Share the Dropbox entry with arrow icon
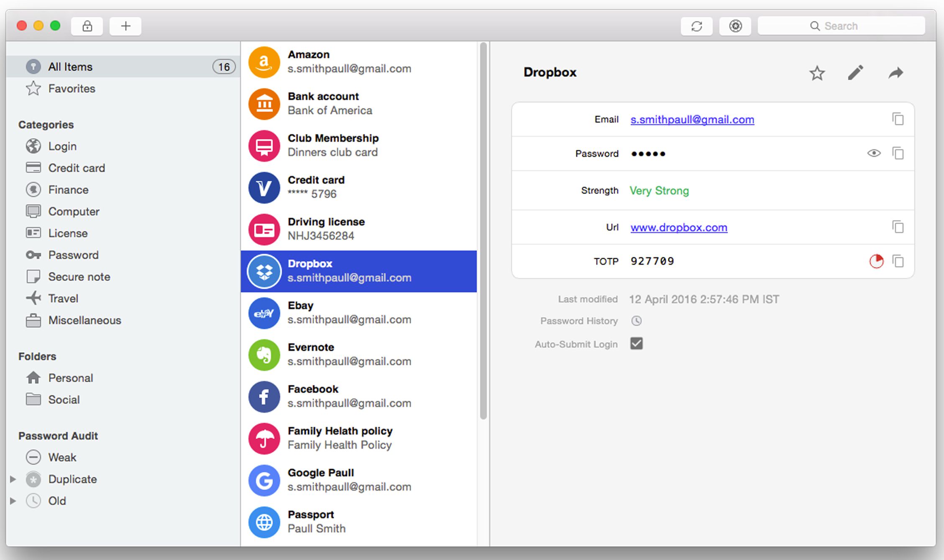944x560 pixels. pyautogui.click(x=895, y=73)
